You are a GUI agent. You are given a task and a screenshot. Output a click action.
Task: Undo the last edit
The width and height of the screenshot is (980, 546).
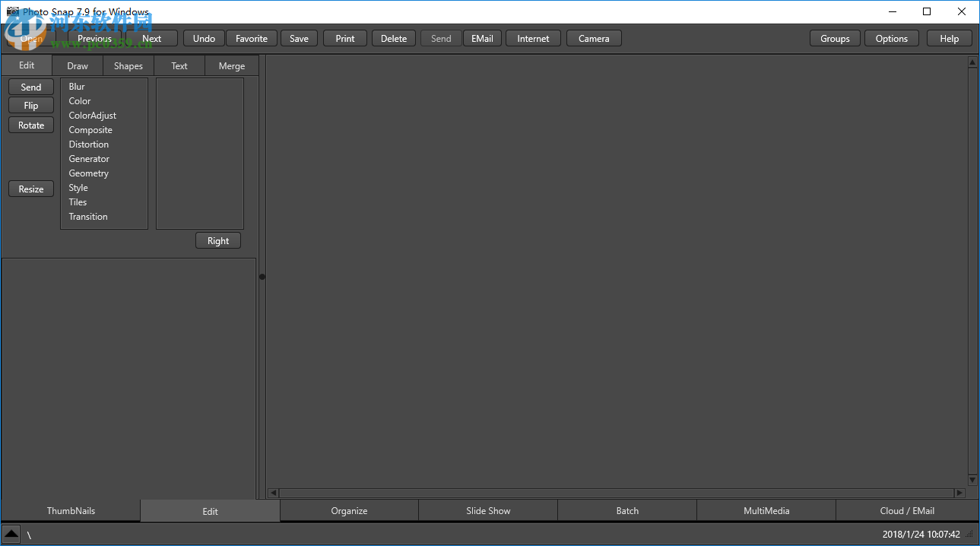click(x=204, y=39)
